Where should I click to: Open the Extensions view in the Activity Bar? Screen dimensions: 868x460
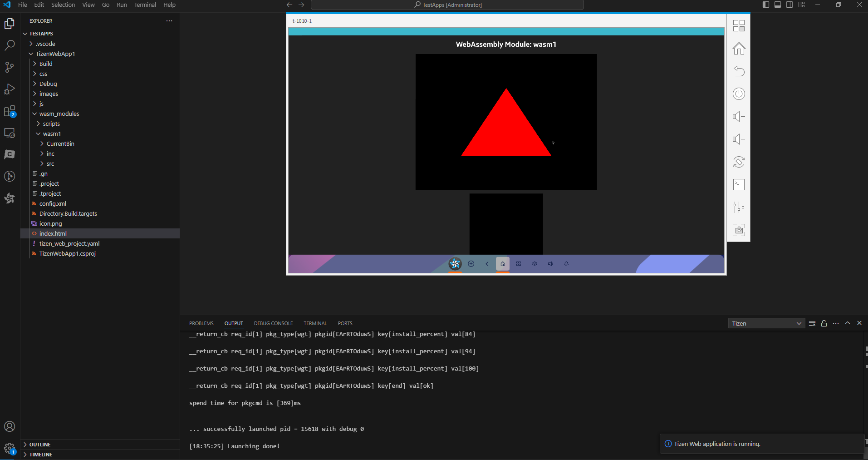click(9, 111)
